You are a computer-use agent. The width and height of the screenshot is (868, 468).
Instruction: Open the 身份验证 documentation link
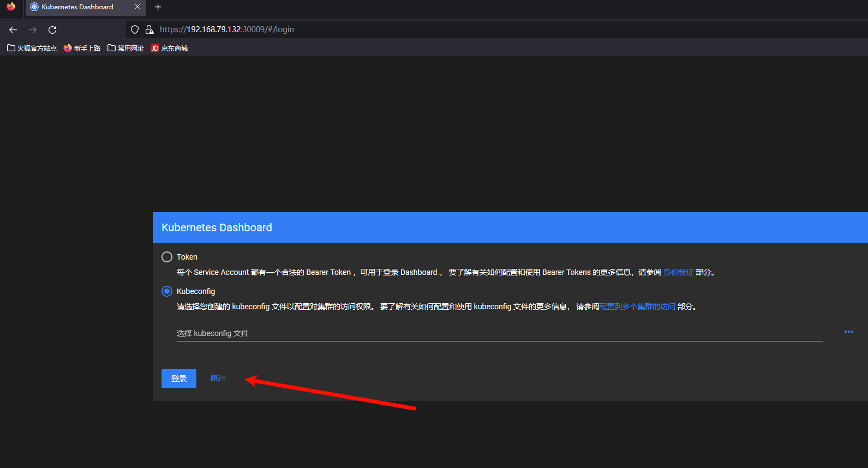[678, 272]
